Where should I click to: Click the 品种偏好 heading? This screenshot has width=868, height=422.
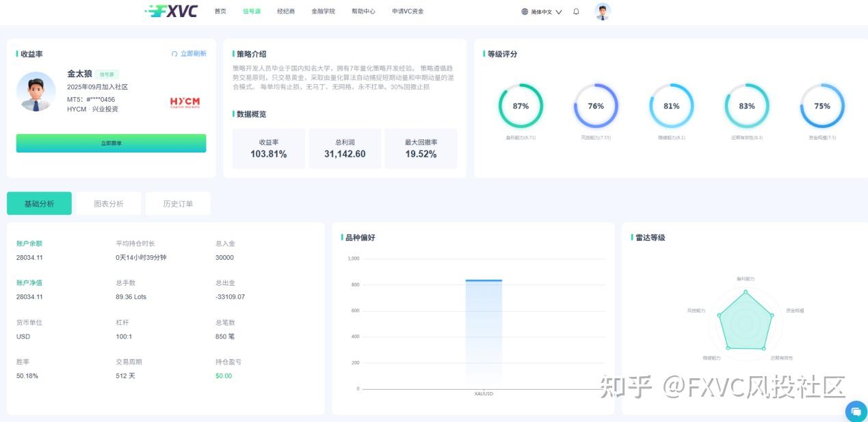point(360,237)
